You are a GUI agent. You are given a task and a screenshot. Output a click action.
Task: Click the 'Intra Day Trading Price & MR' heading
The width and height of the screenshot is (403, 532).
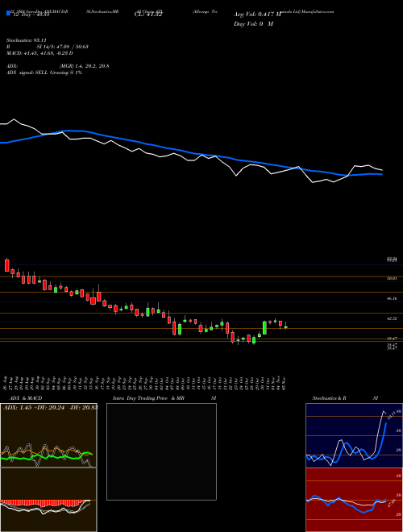pyautogui.click(x=148, y=398)
